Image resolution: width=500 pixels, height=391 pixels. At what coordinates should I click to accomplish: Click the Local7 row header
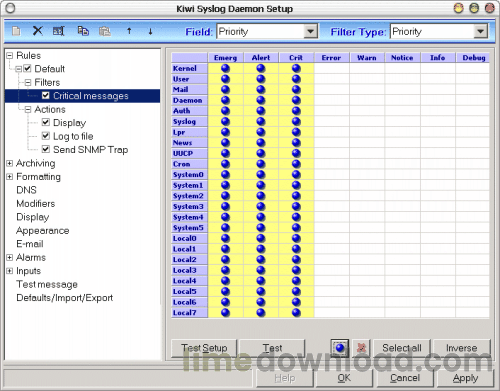click(x=189, y=313)
